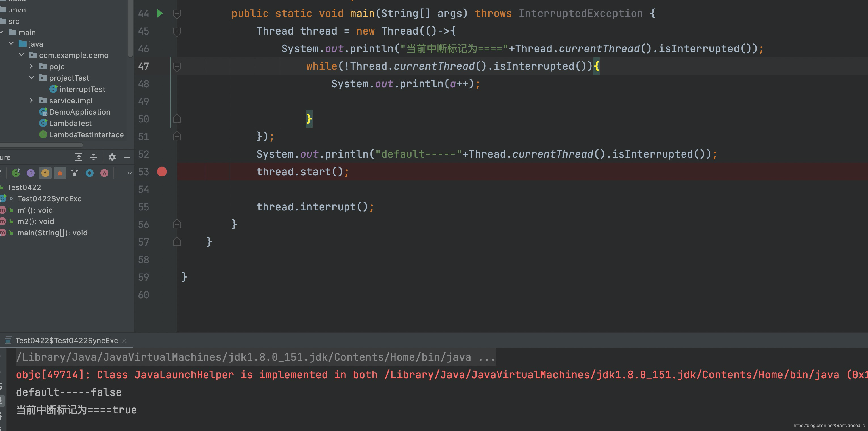Viewport: 868px width, 431px height.
Task: Click project tree vertical scrollbar
Action: pos(131,29)
